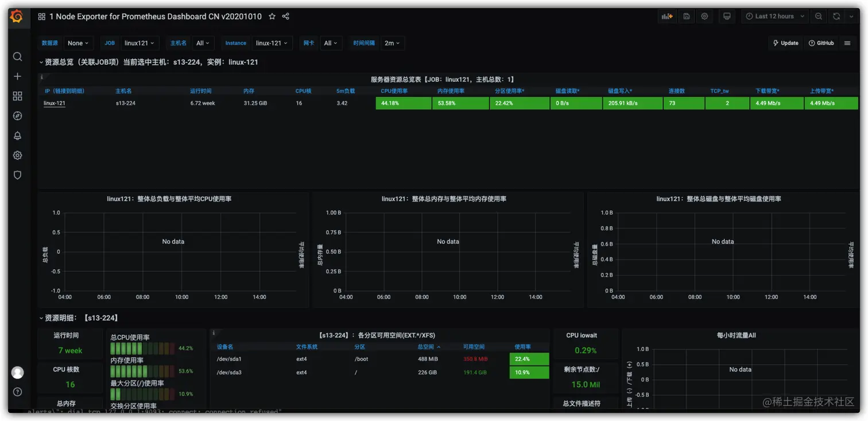Open the dashboard links hamburger menu

tap(847, 43)
